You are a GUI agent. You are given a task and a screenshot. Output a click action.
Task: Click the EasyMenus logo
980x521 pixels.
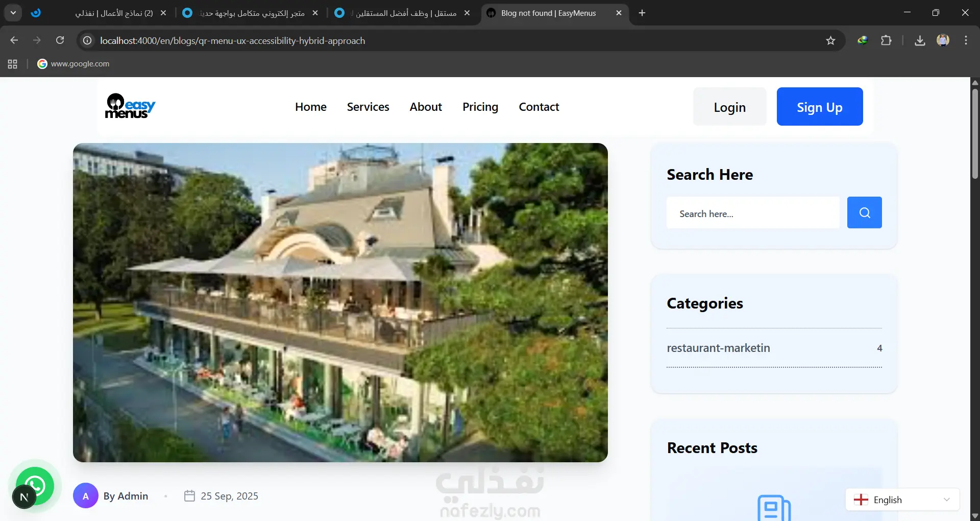click(130, 106)
